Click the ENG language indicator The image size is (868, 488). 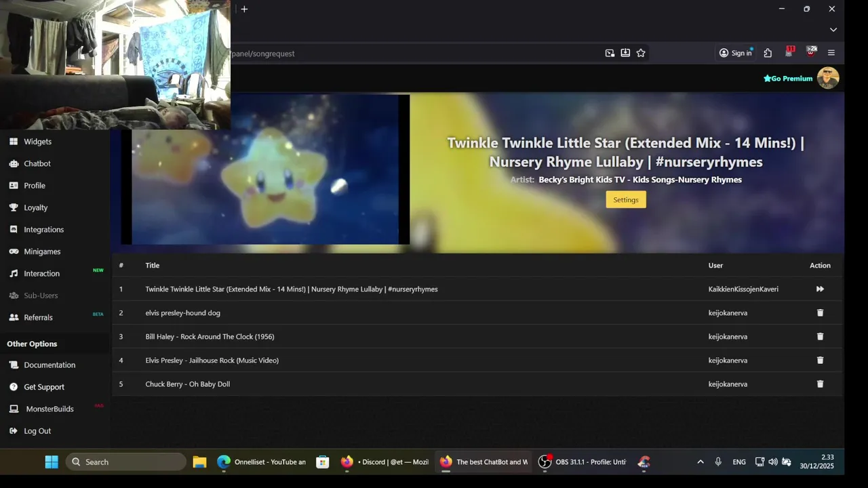click(739, 462)
